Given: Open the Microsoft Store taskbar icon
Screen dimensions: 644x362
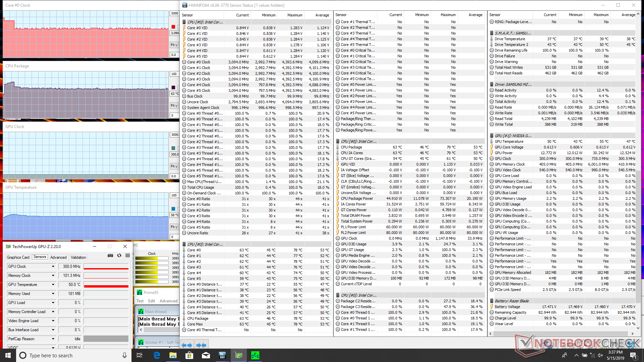Looking at the screenshot, I should (x=190, y=355).
